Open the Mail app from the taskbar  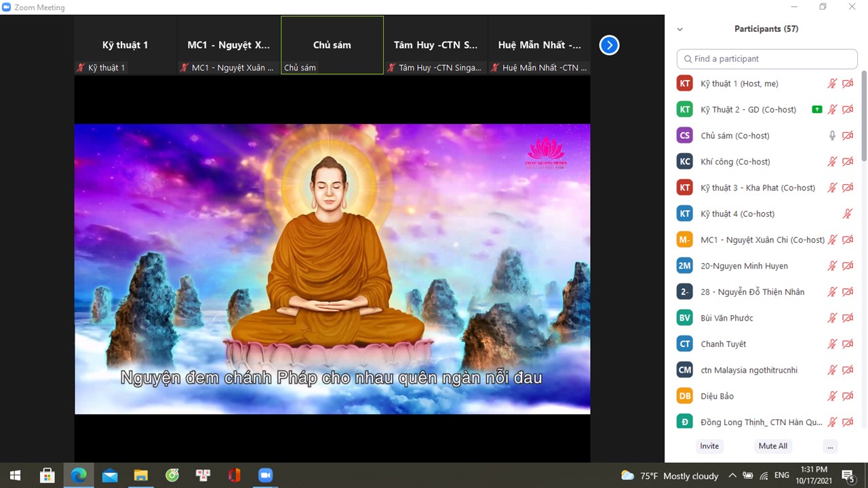click(x=110, y=475)
